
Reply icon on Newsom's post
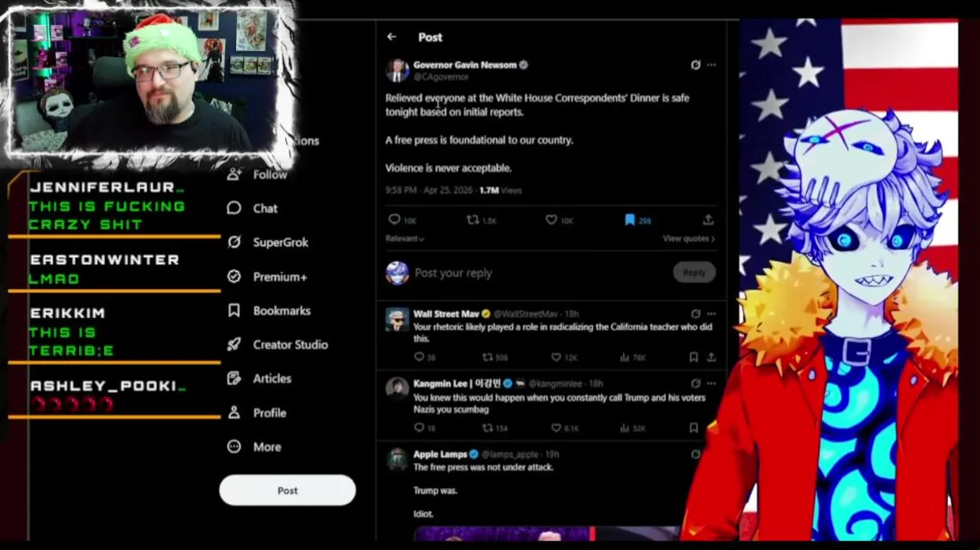tap(395, 220)
